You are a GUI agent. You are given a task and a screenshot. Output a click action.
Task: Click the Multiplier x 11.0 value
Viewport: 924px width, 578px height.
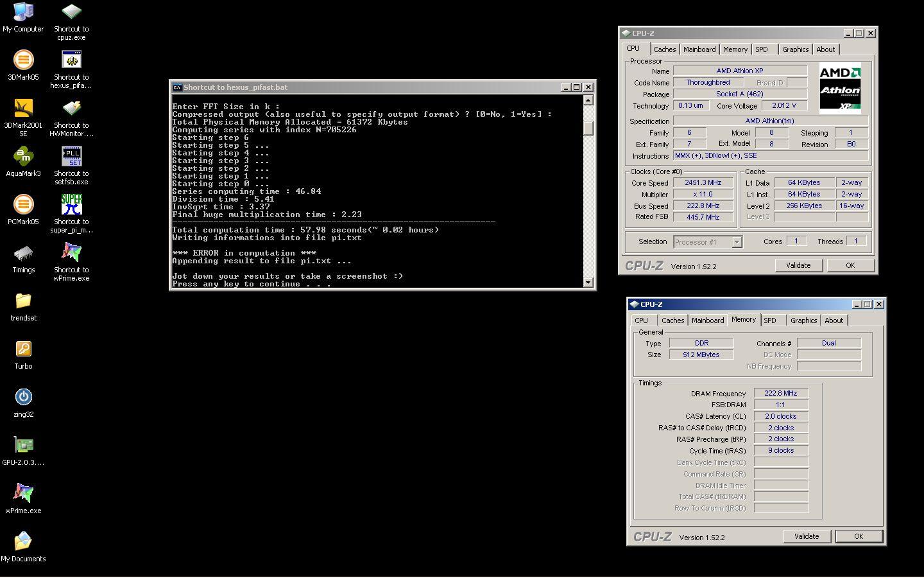[703, 195]
